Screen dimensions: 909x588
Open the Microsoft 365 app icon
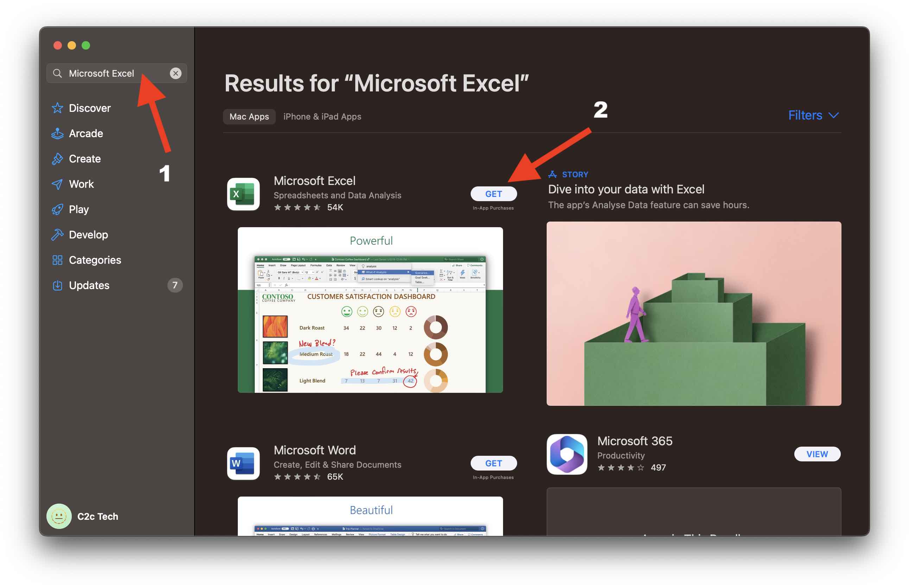(x=566, y=454)
